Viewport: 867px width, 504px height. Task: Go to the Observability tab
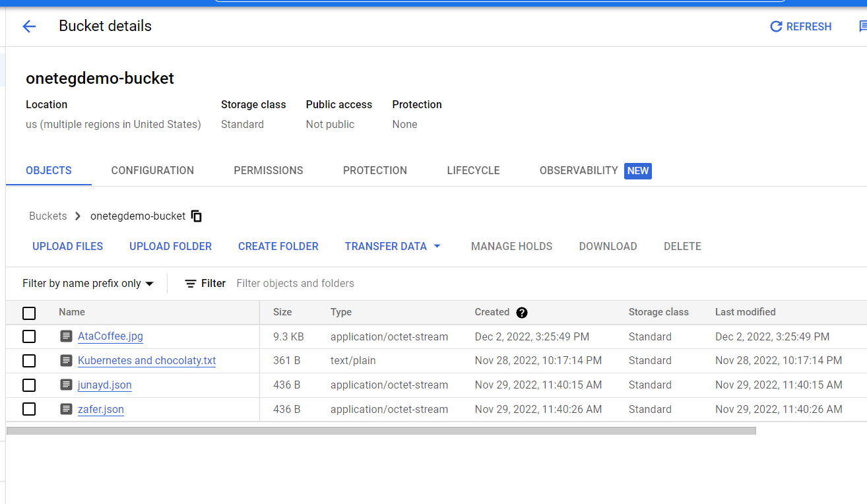(579, 170)
